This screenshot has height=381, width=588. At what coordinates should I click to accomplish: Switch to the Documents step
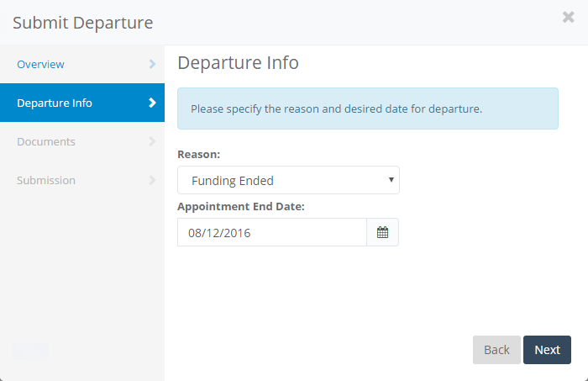click(46, 141)
